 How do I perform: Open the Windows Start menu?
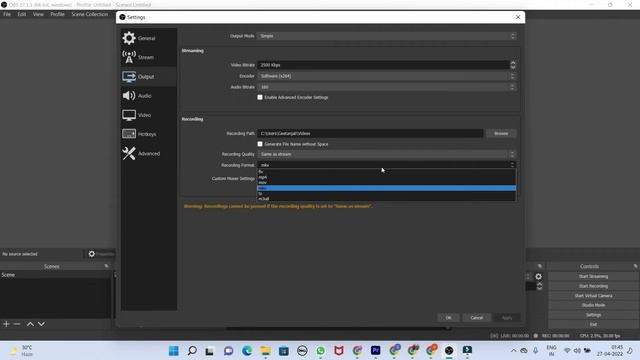pos(173,351)
